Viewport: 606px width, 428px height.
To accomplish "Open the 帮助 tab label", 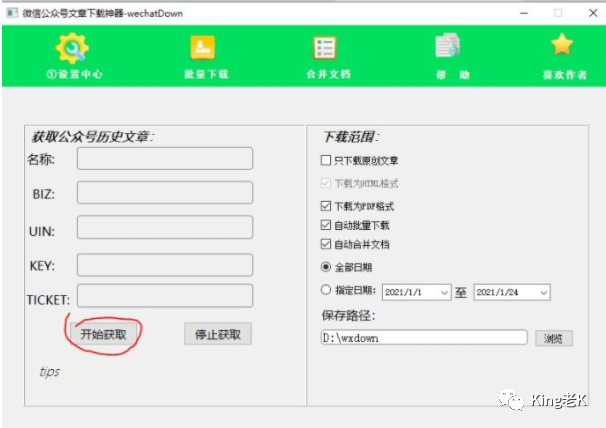I will pos(453,74).
